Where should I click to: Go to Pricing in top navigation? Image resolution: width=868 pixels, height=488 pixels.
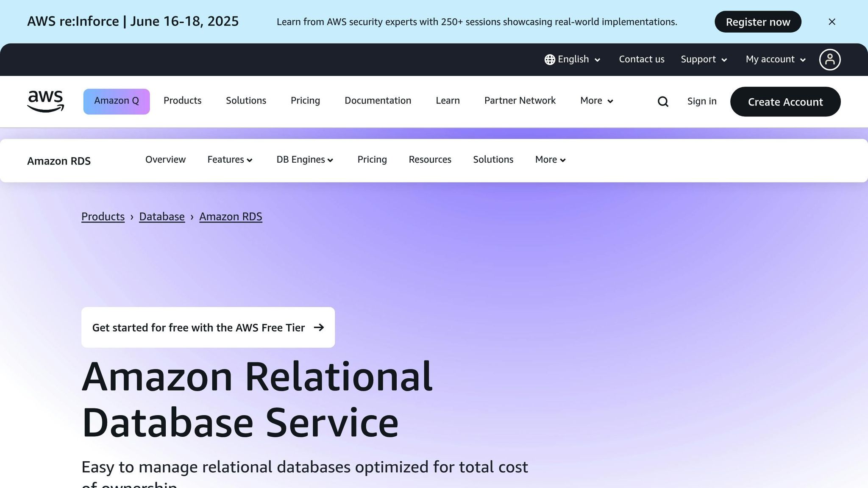(x=305, y=101)
